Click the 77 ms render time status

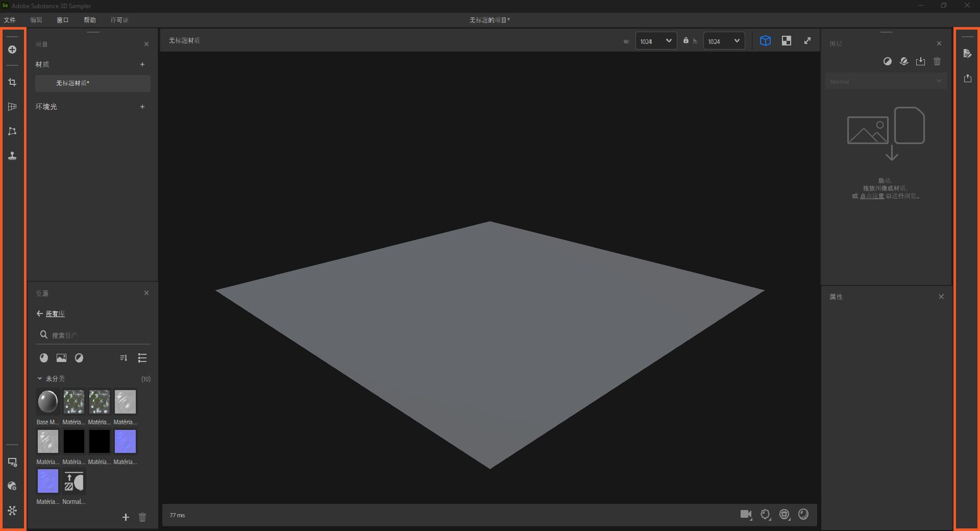coord(178,515)
